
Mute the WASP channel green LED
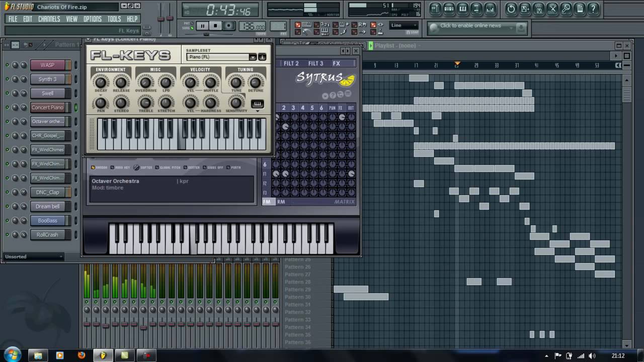[7, 65]
